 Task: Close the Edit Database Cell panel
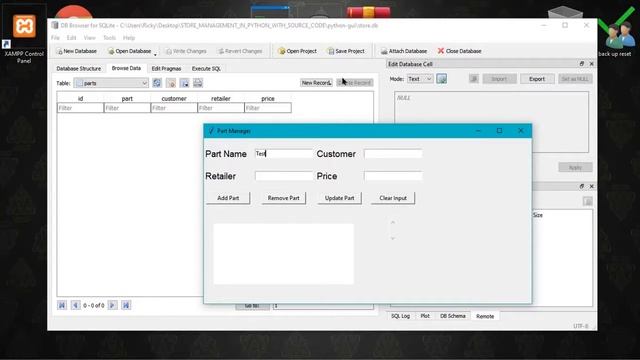click(591, 64)
